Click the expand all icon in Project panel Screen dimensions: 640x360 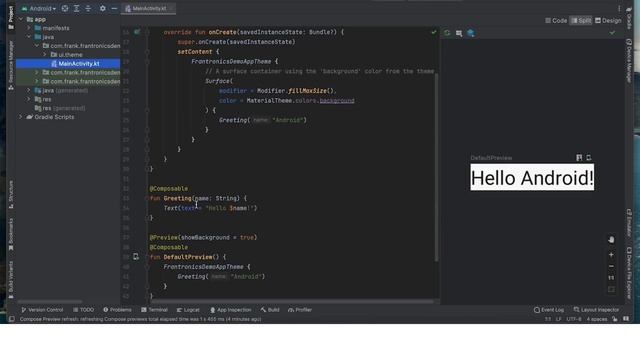pyautogui.click(x=76, y=8)
